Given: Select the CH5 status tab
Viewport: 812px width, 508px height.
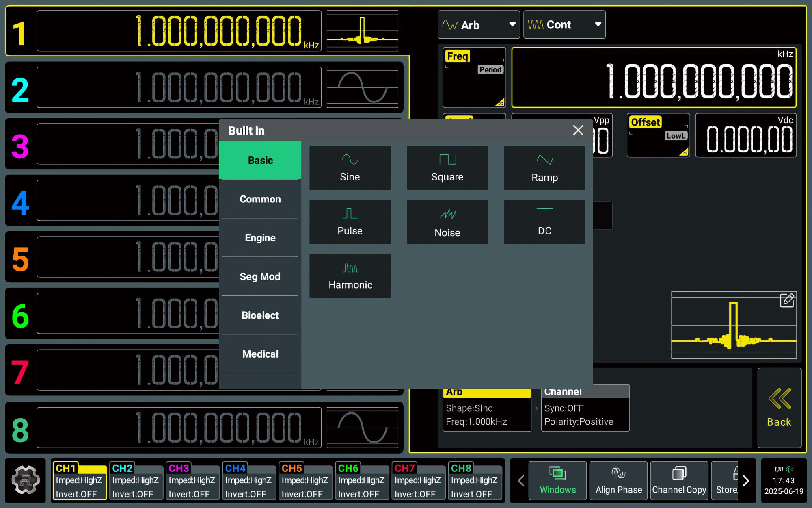Looking at the screenshot, I should (x=306, y=481).
